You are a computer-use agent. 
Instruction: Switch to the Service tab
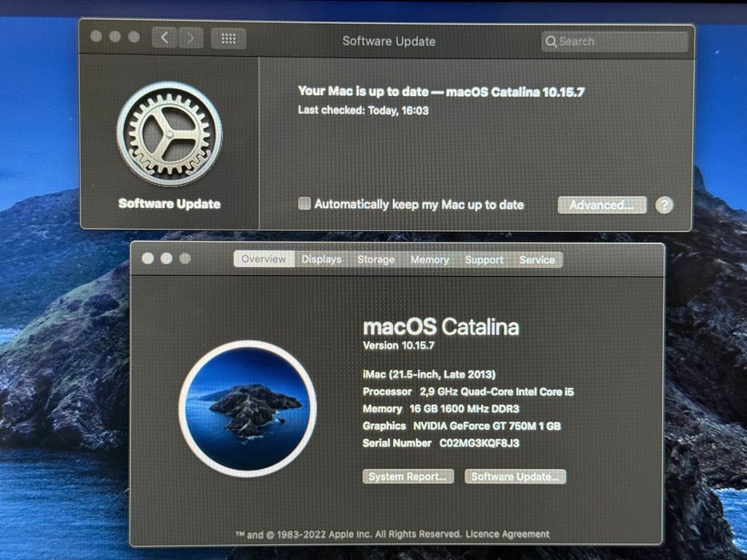click(537, 259)
